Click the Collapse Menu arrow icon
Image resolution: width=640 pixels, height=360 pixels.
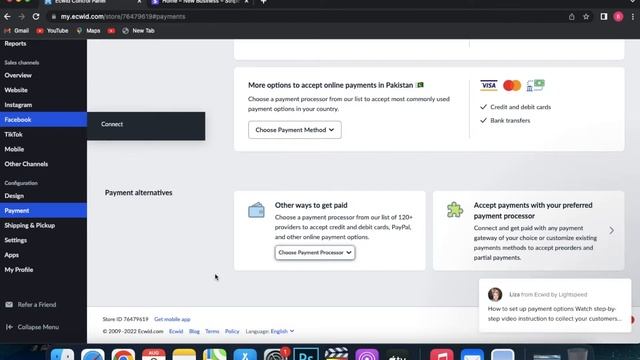pyautogui.click(x=9, y=327)
